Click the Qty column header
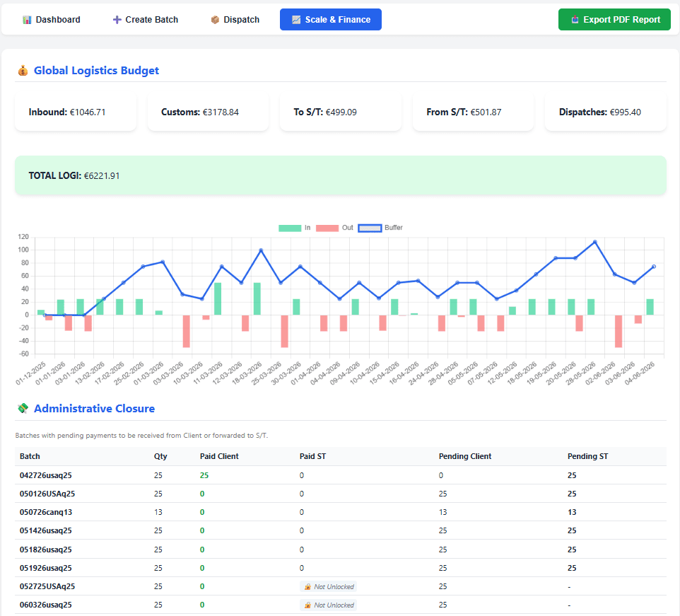The height and width of the screenshot is (616, 680). (x=160, y=456)
